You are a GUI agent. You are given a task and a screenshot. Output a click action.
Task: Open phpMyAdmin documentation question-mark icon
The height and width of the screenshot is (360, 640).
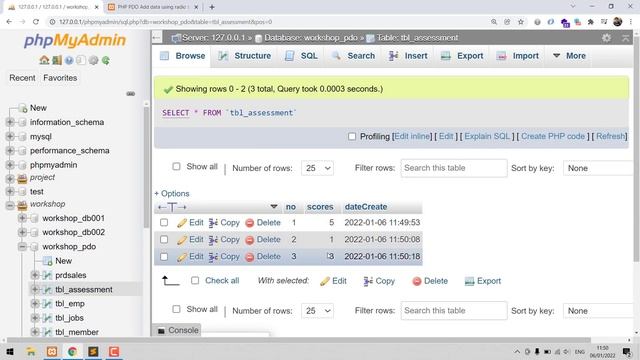69,60
